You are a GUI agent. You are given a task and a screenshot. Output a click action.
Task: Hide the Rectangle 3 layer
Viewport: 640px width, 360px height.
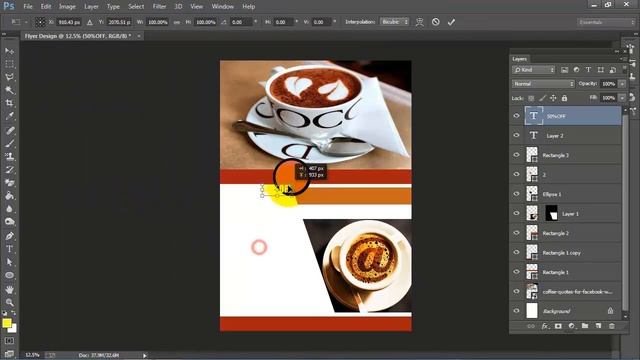(x=516, y=155)
